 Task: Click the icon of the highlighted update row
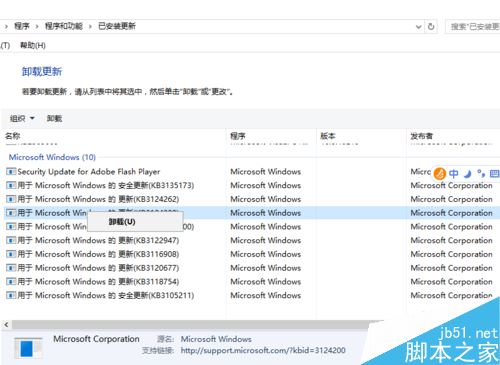(x=11, y=213)
